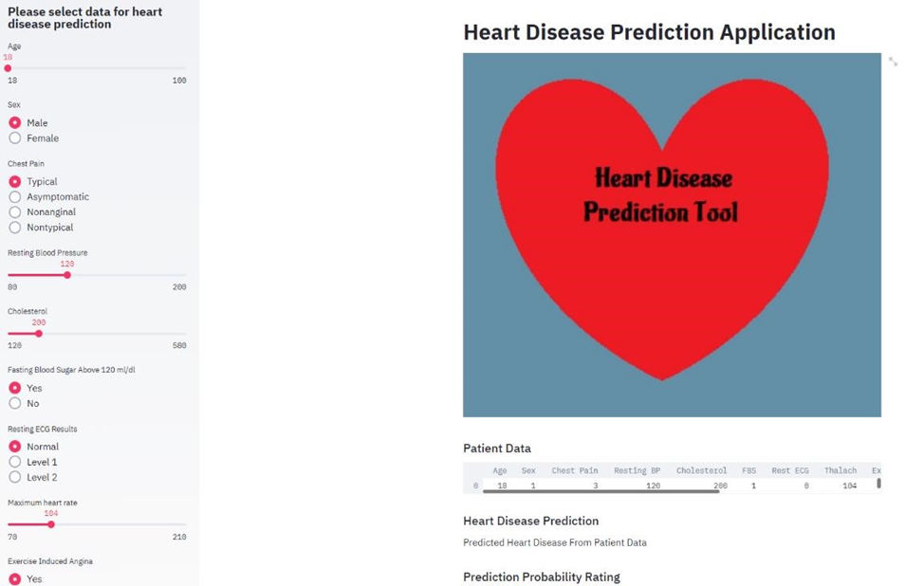The height and width of the screenshot is (586, 924).
Task: Click the Maximum heart rate slider handle
Action: tap(52, 524)
